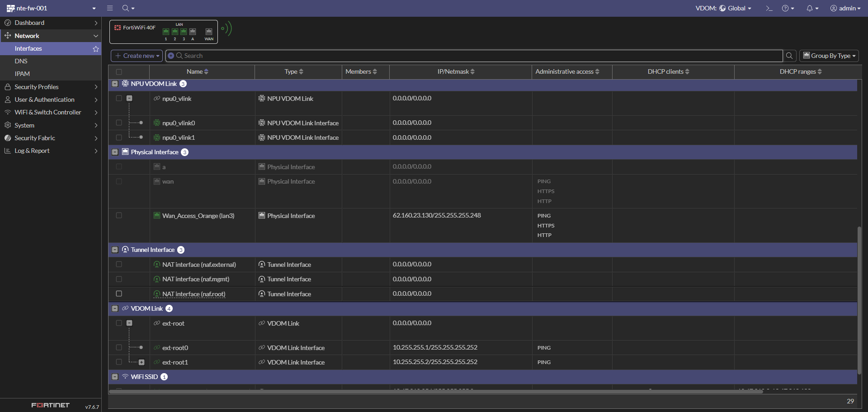The height and width of the screenshot is (412, 868).
Task: Click the search magnifier button right of search bar
Action: tap(789, 56)
